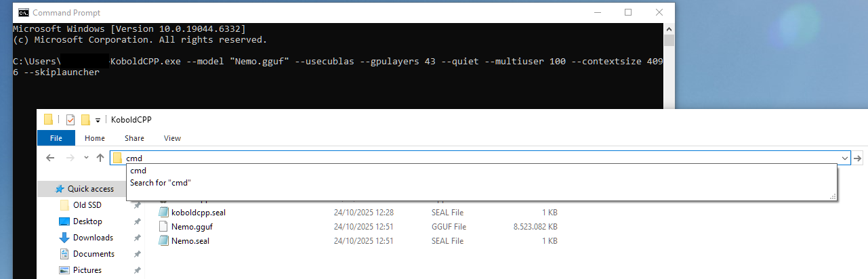This screenshot has height=279, width=868.
Task: Click the Command Prompt title bar icon
Action: tap(23, 12)
